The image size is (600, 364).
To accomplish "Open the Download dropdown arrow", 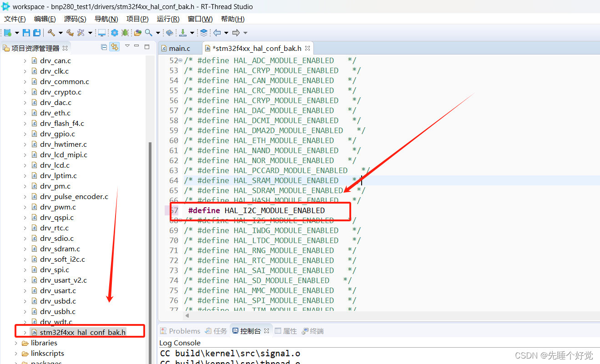I will tap(192, 33).
